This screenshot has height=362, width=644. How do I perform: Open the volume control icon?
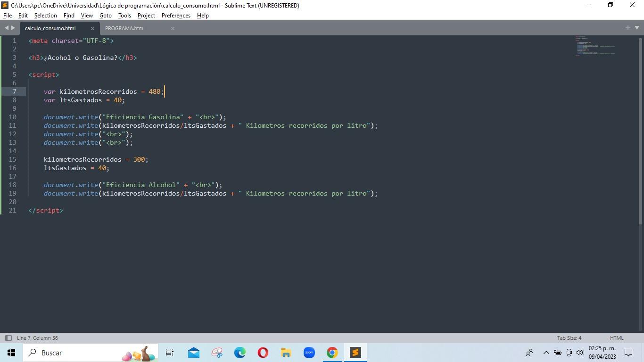(580, 353)
